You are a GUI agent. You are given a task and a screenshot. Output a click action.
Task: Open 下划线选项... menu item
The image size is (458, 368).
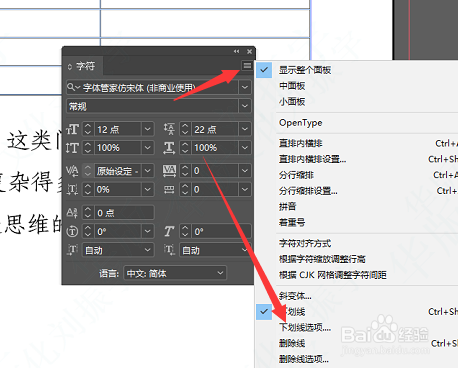click(x=305, y=327)
